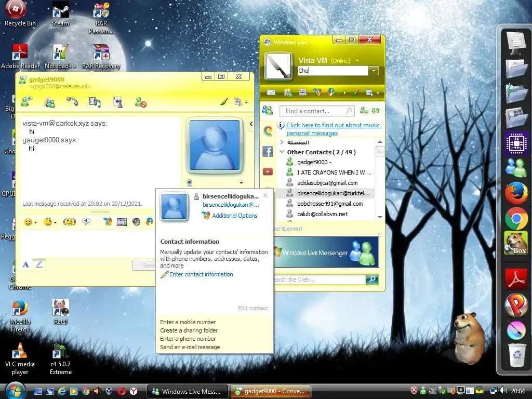The height and width of the screenshot is (399, 532).
Task: Click gadget9000's large display picture
Action: pyautogui.click(x=215, y=145)
